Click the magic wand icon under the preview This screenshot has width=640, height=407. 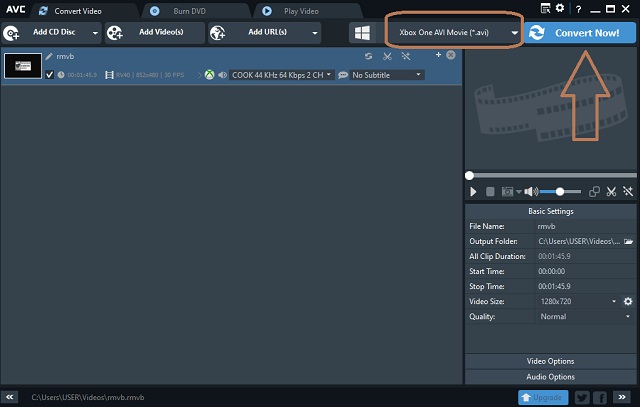point(628,191)
